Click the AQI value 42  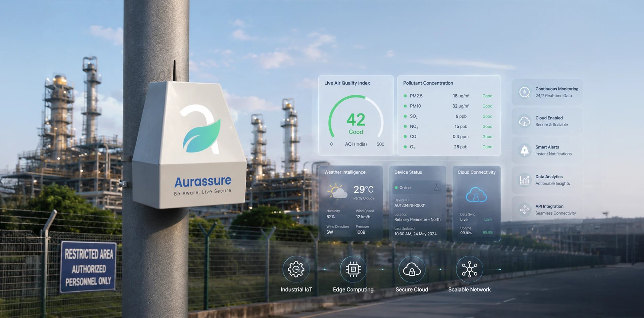click(x=356, y=120)
